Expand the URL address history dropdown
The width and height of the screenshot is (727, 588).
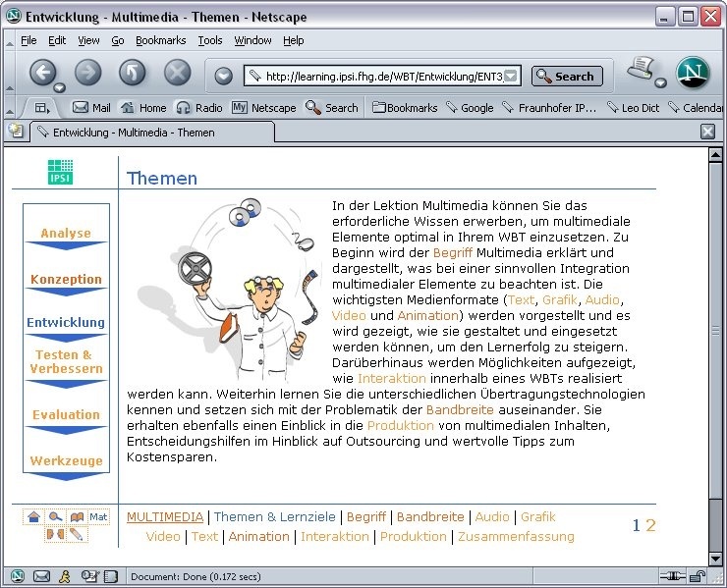511,77
